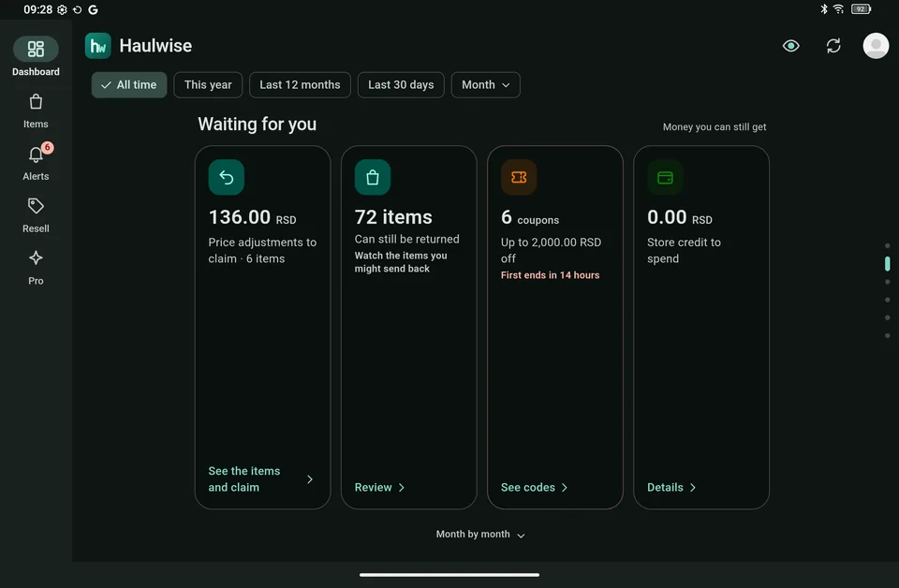Click the store credit wallet icon

click(665, 177)
